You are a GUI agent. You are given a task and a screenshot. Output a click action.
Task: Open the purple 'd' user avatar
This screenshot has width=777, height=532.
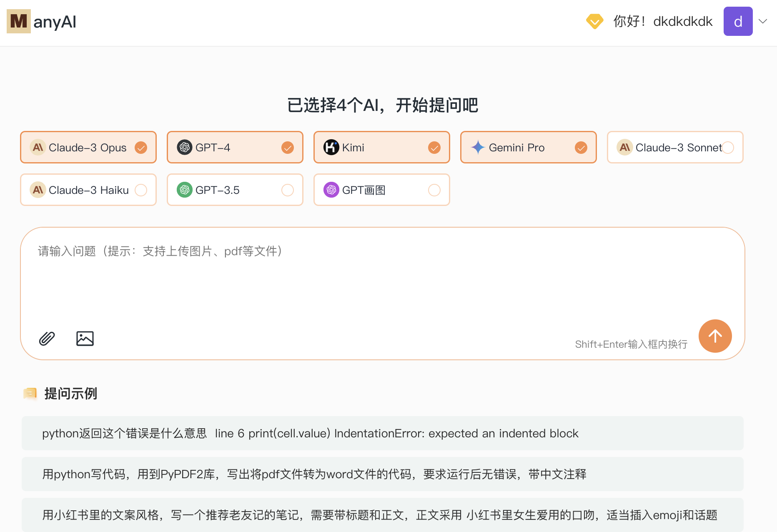click(x=738, y=21)
